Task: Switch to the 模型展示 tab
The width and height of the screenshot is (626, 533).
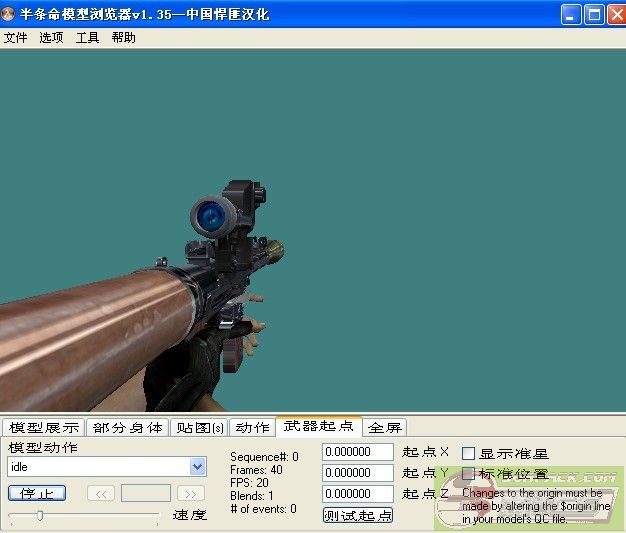Action: pos(44,428)
